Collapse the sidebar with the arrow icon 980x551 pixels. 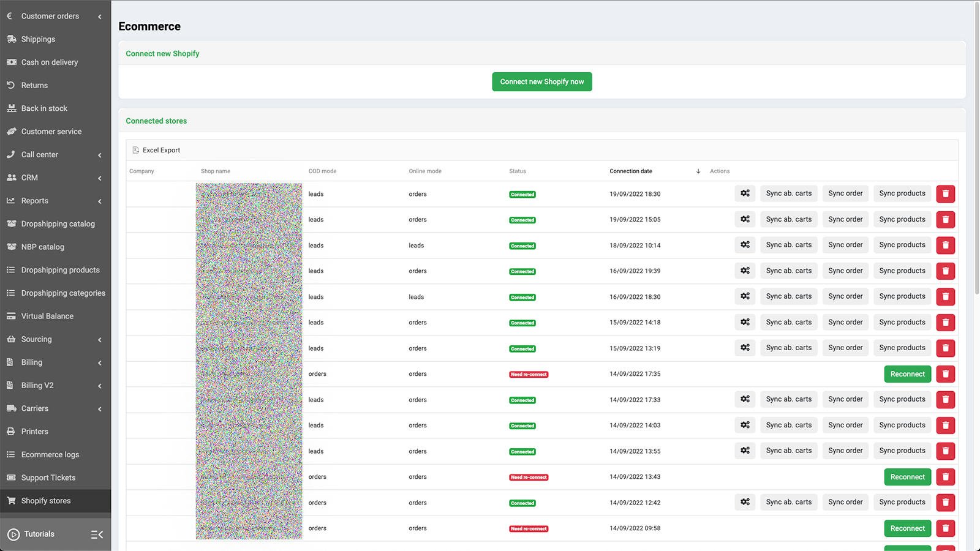(96, 534)
